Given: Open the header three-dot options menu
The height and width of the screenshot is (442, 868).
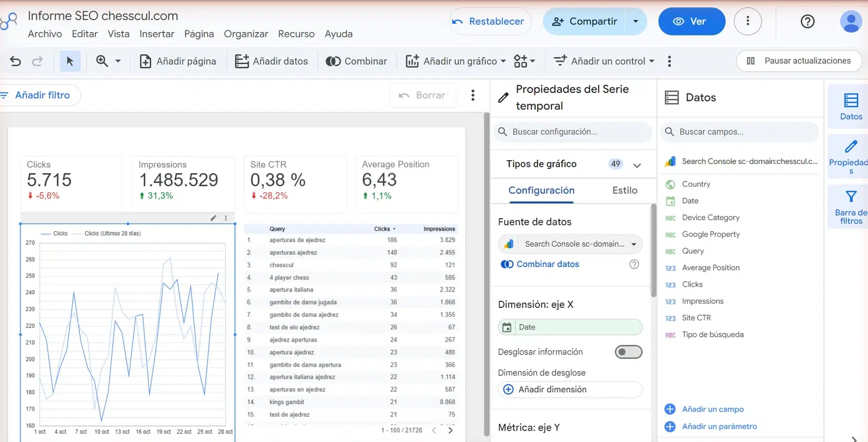Looking at the screenshot, I should click(748, 21).
